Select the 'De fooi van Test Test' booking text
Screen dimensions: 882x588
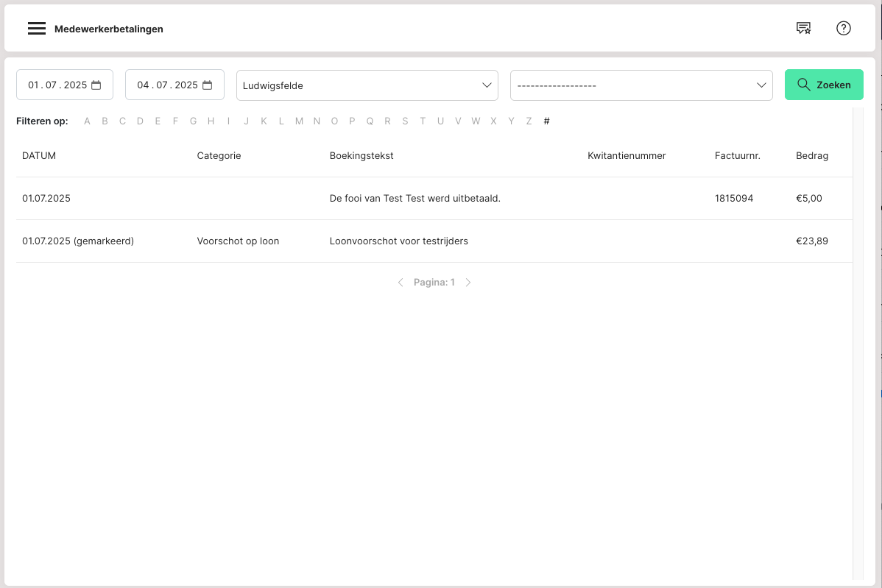pos(415,199)
